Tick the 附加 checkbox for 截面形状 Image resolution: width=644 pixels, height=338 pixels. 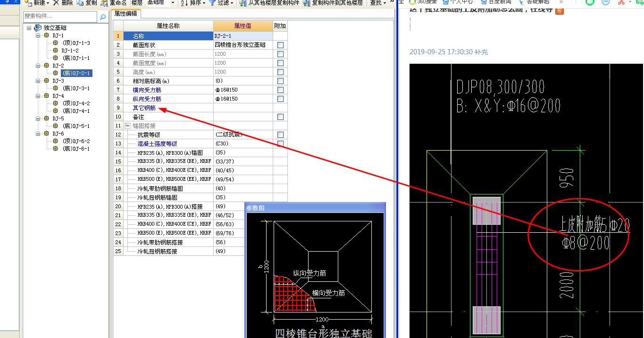(x=280, y=45)
